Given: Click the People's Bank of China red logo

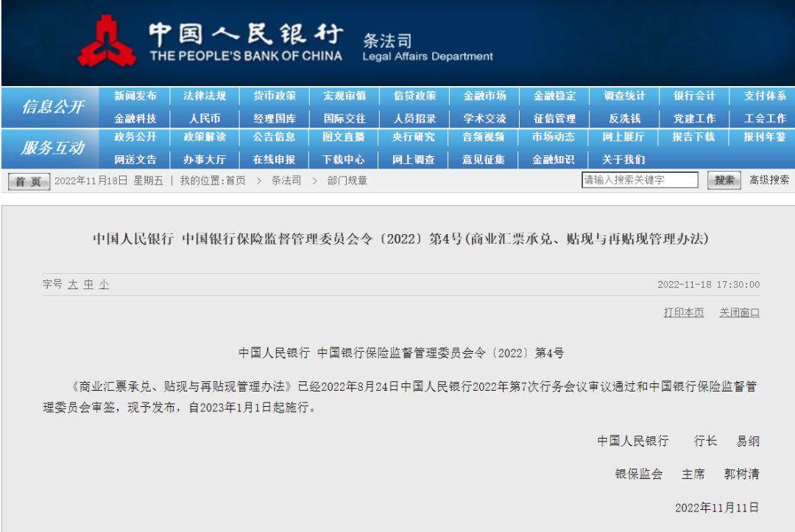Looking at the screenshot, I should click(x=107, y=41).
